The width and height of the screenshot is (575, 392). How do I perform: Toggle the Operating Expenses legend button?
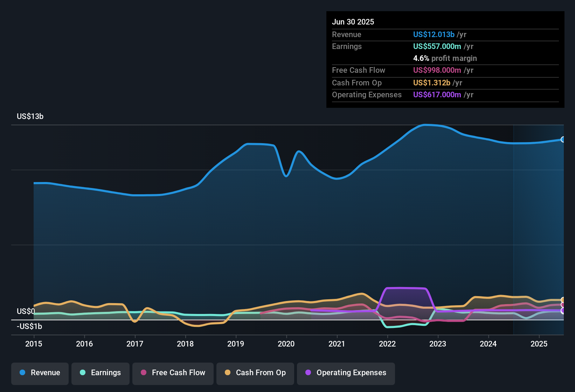(x=346, y=373)
